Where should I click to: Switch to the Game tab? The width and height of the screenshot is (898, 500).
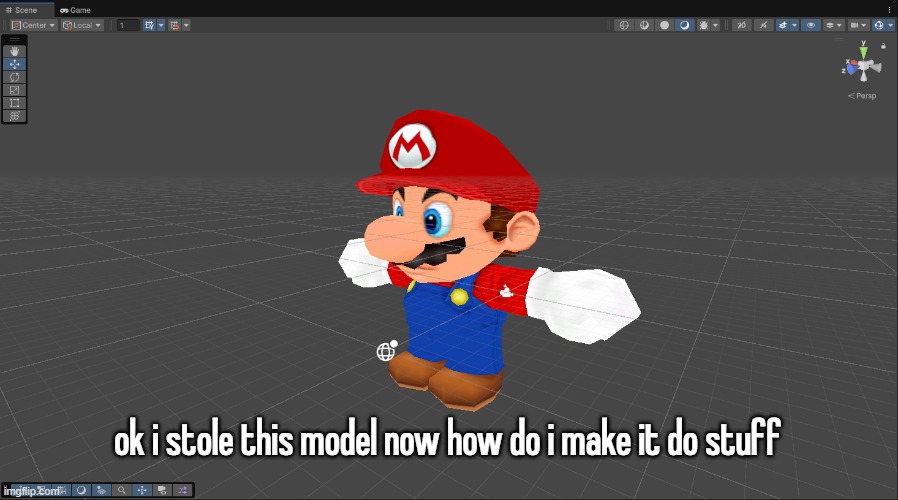75,10
